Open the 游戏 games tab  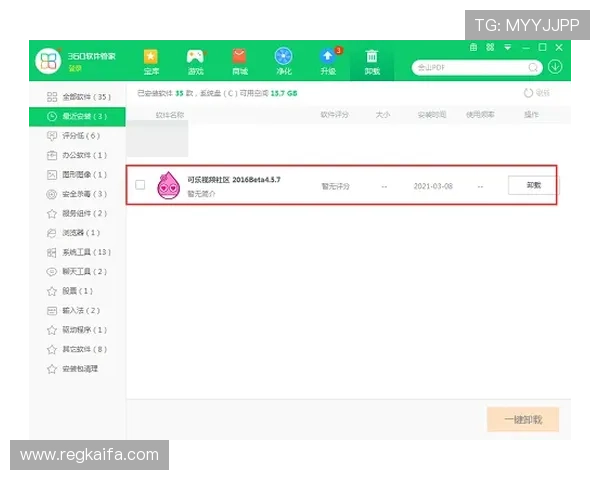pyautogui.click(x=195, y=62)
